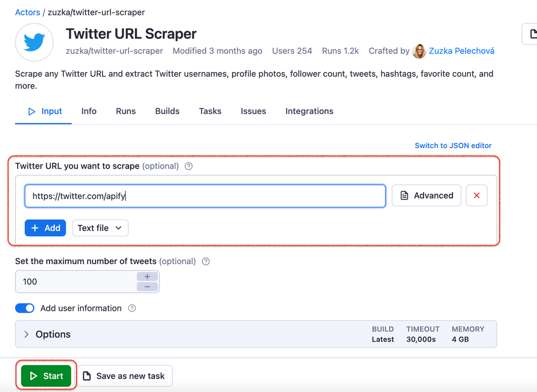
Task: Click Zuzka Pelechová's profile photo
Action: click(419, 51)
